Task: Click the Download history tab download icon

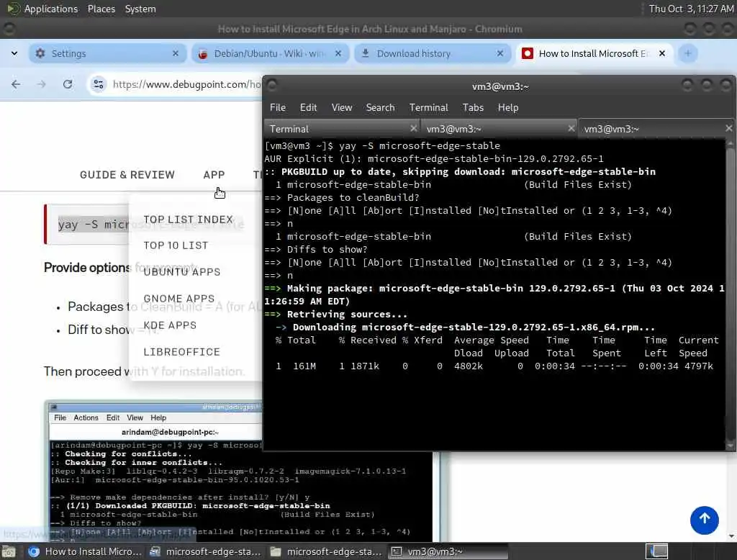Action: [x=365, y=53]
